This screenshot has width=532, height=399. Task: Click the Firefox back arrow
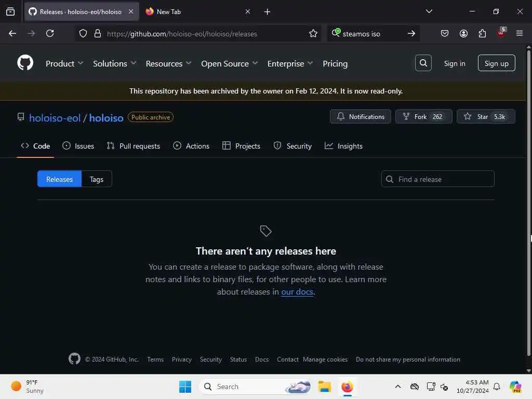click(12, 33)
